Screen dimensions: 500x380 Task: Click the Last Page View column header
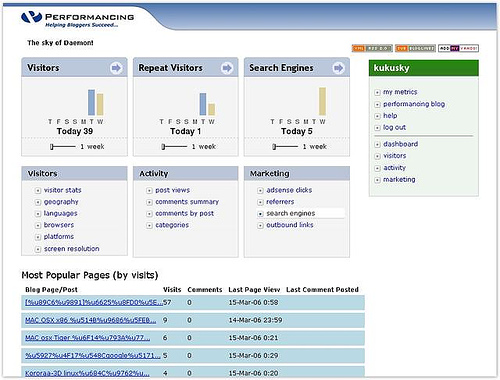[254, 290]
